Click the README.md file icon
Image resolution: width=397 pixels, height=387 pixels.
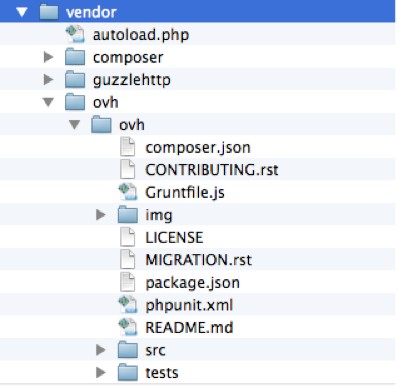point(128,327)
